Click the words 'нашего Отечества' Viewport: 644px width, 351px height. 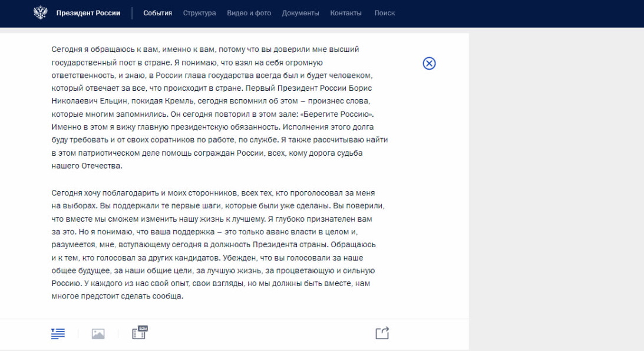86,166
